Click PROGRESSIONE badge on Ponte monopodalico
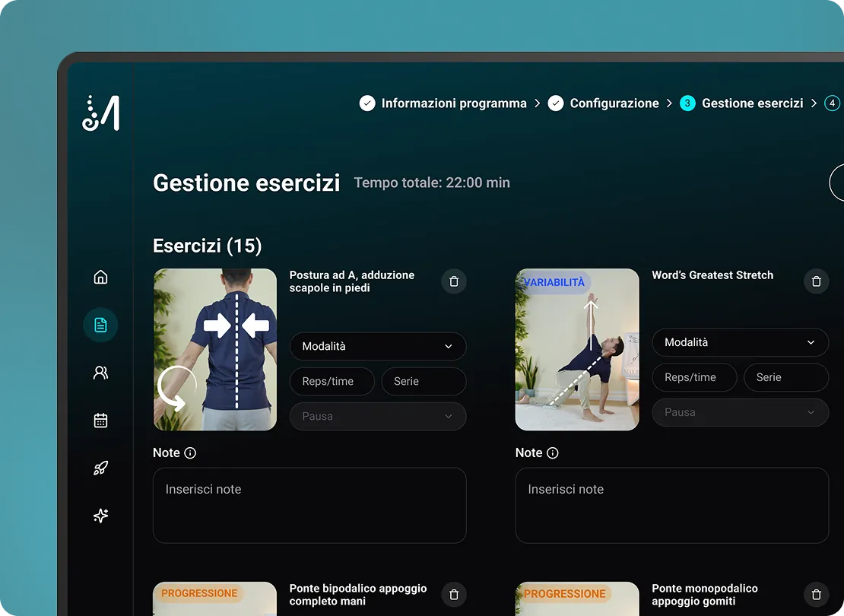Screen dimensions: 844x616 click(564, 593)
